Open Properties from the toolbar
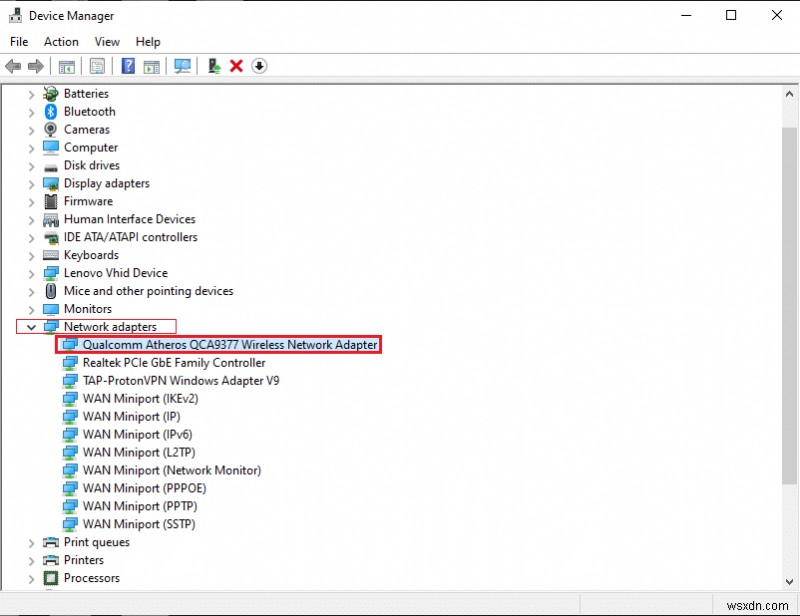Viewport: 800px width, 616px height. pyautogui.click(x=96, y=66)
